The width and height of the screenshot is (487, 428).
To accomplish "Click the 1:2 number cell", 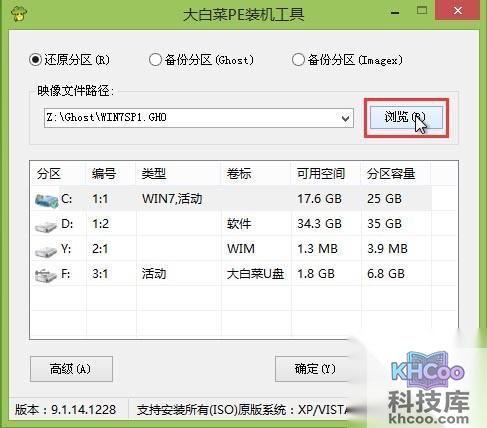I will (100, 224).
